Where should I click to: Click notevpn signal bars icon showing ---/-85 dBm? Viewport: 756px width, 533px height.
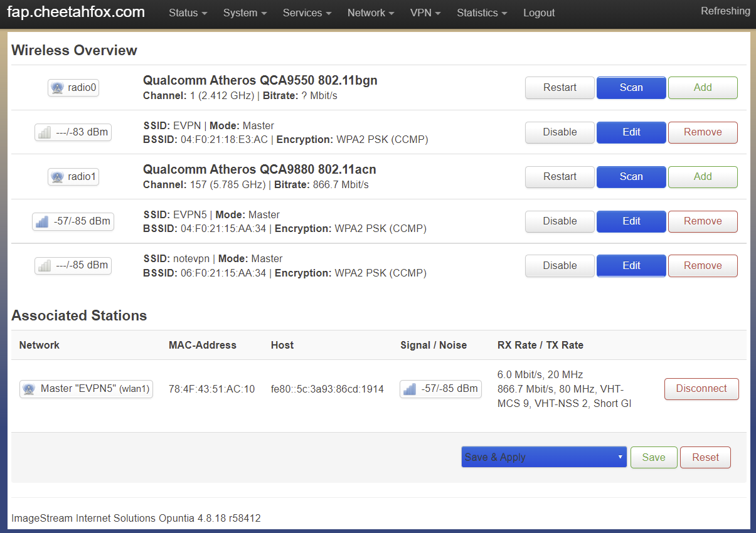click(x=44, y=265)
